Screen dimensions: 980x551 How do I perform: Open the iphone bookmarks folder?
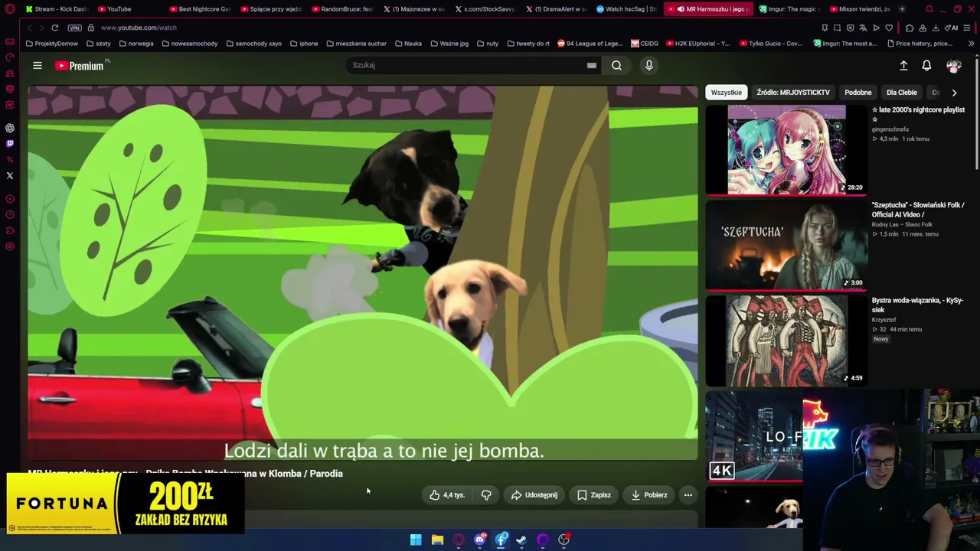(304, 44)
